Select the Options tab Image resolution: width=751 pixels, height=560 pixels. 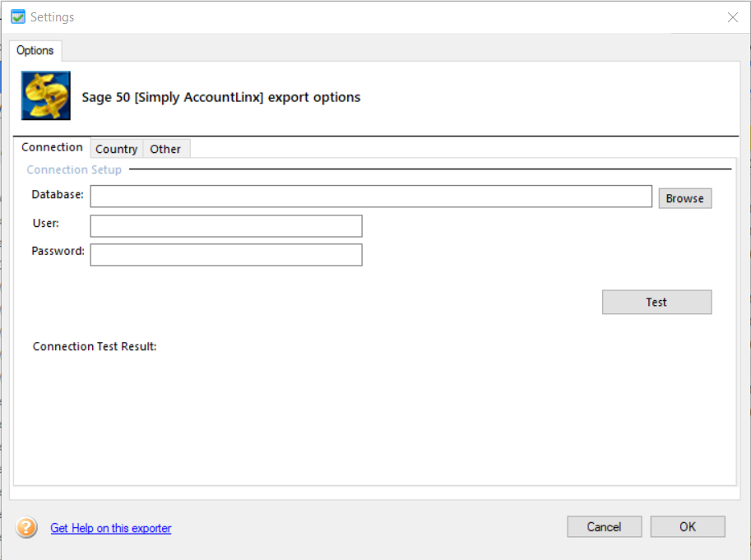[35, 50]
